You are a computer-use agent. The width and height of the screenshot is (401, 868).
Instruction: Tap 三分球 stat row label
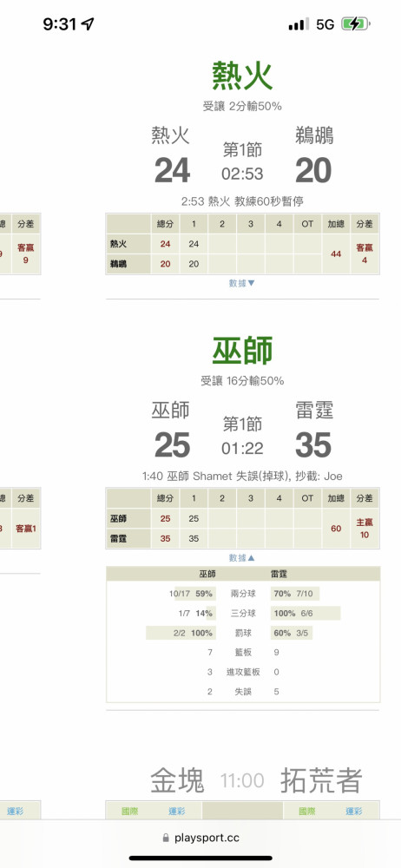point(242,614)
